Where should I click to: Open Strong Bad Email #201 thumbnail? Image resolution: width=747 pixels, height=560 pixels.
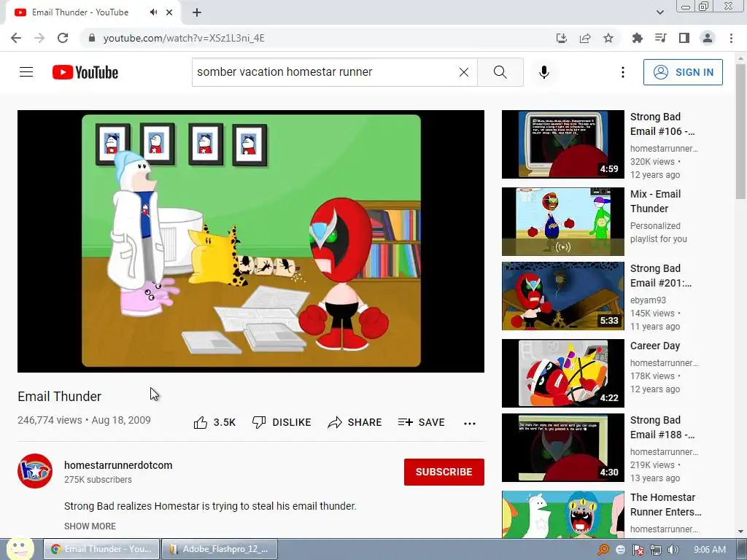pyautogui.click(x=563, y=296)
